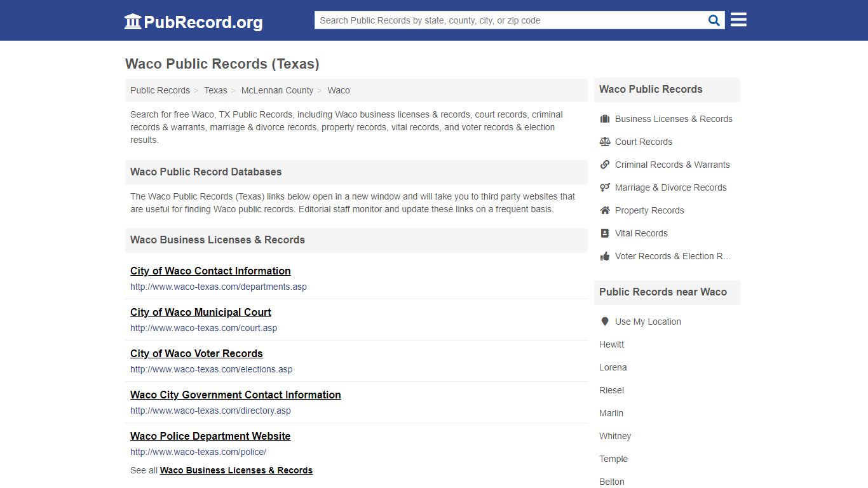Screen dimensions: 868x488
Task: Open Marlin public records
Action: [x=611, y=413]
